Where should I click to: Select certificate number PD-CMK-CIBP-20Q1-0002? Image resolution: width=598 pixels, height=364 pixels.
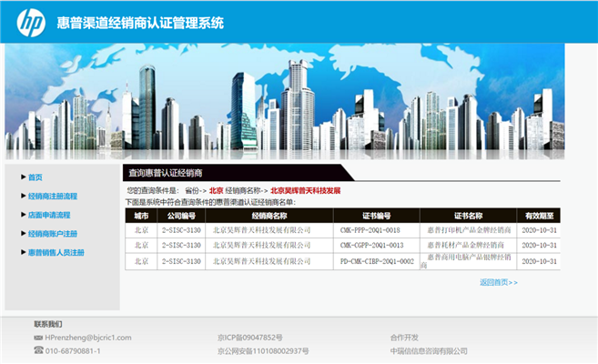click(x=377, y=261)
